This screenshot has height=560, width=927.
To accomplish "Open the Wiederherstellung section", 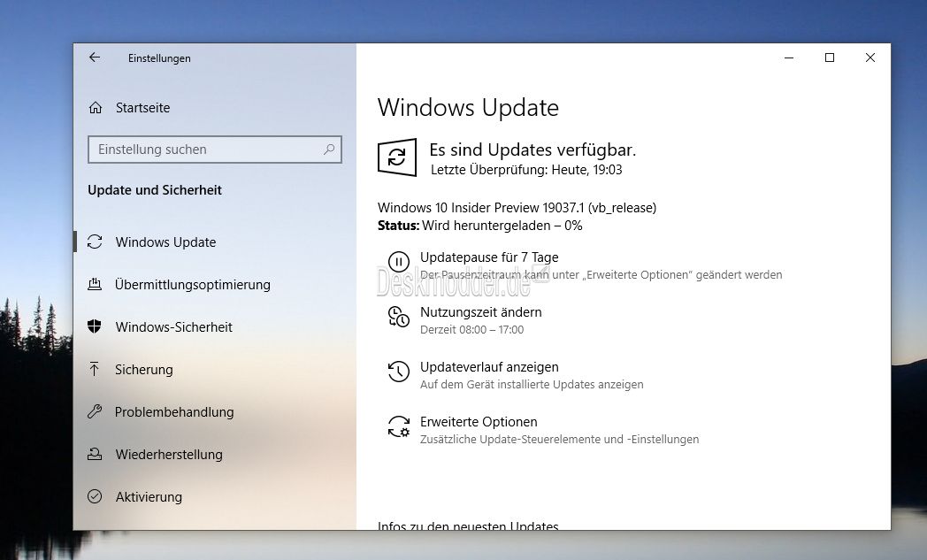I will pyautogui.click(x=169, y=455).
